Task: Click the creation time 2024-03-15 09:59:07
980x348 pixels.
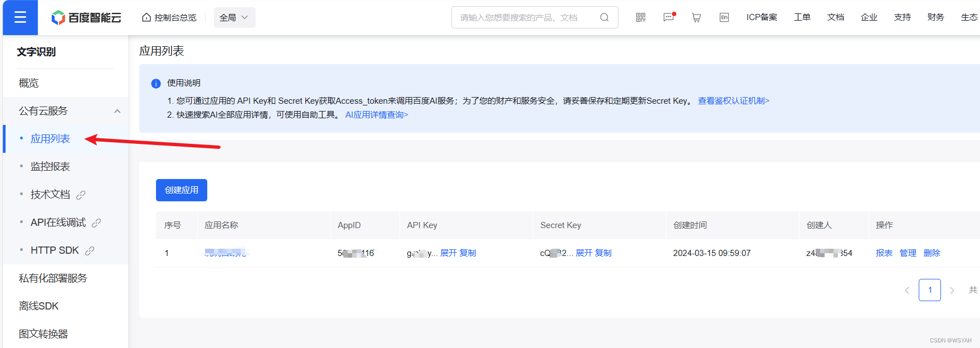Action: (x=712, y=253)
